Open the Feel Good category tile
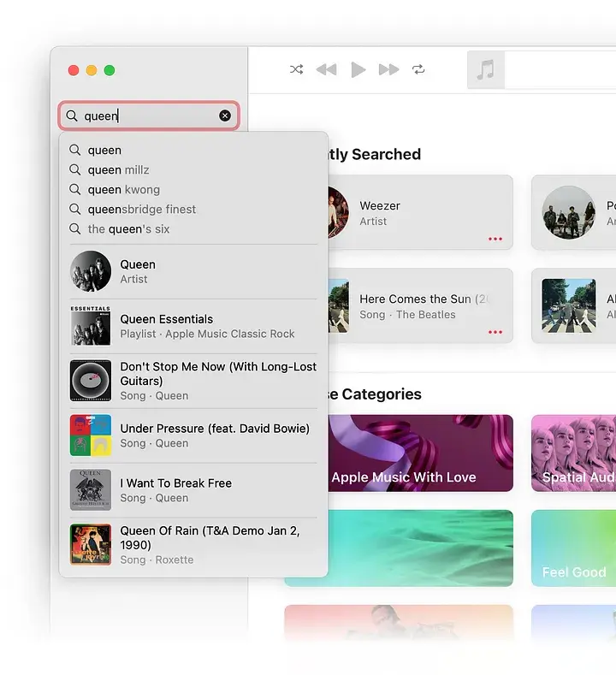This screenshot has height=675, width=616. click(574, 548)
